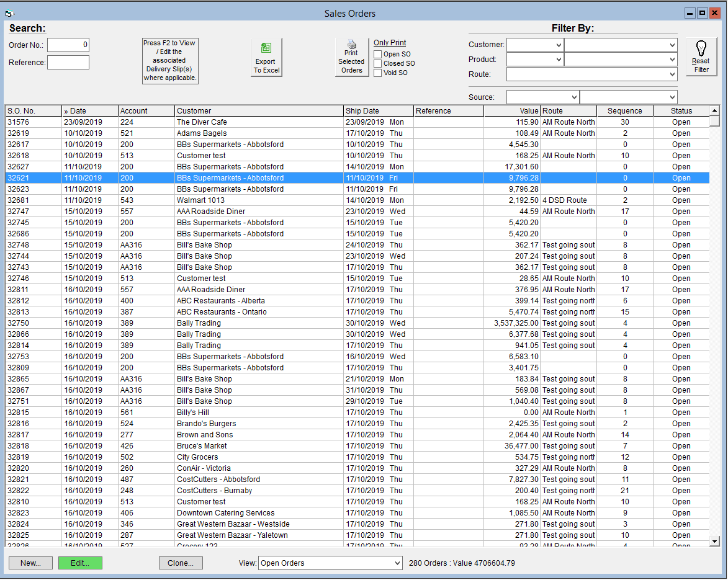Select order 32824 Great Western Bazaar - Westside

pos(357,524)
